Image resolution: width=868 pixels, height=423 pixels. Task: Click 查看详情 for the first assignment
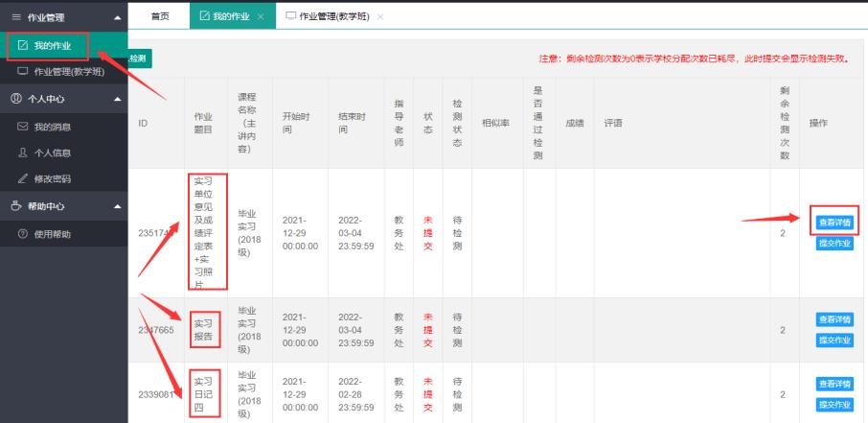tap(833, 223)
